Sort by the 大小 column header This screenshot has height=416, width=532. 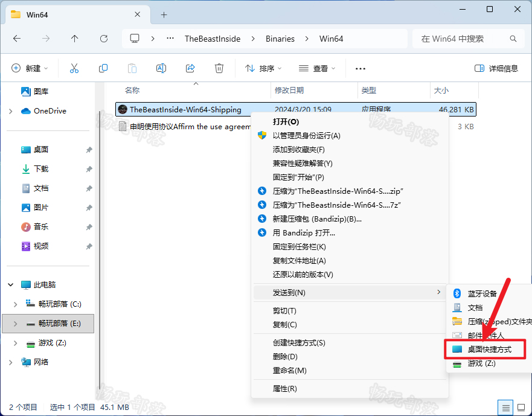[x=441, y=90]
